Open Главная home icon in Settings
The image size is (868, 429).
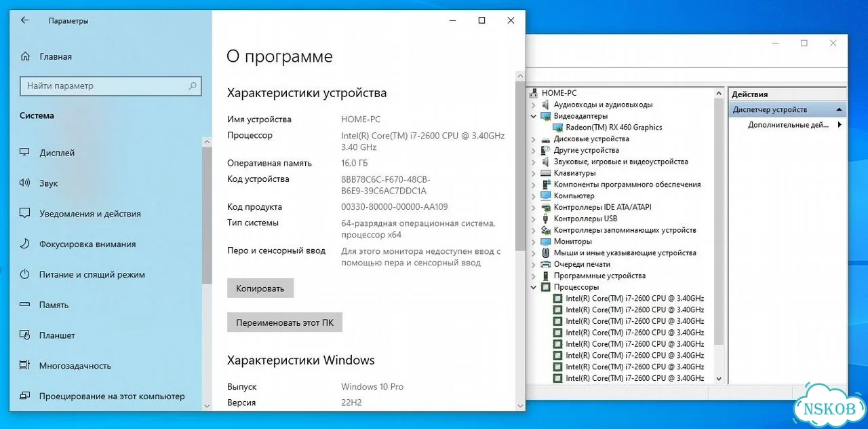(25, 56)
